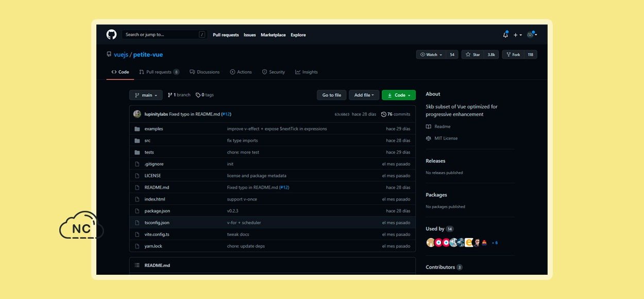This screenshot has height=299, width=644.
Task: Fork the petite-vue repository
Action: point(513,55)
